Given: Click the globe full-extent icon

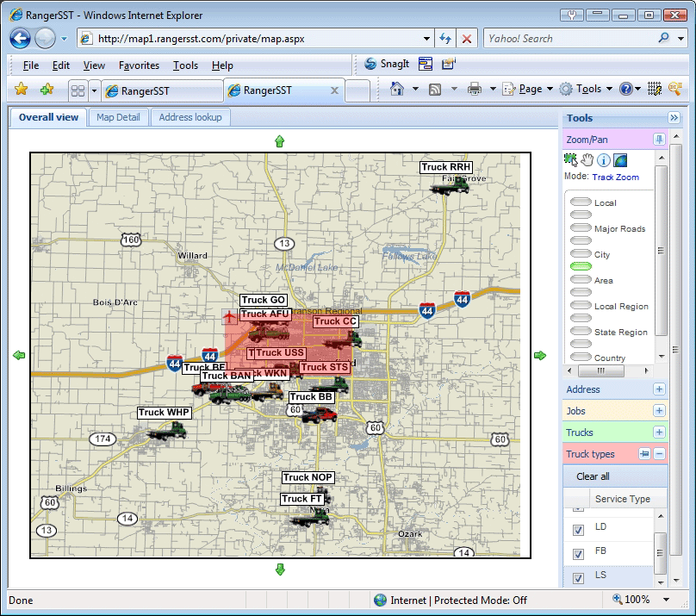Looking at the screenshot, I should pos(620,159).
